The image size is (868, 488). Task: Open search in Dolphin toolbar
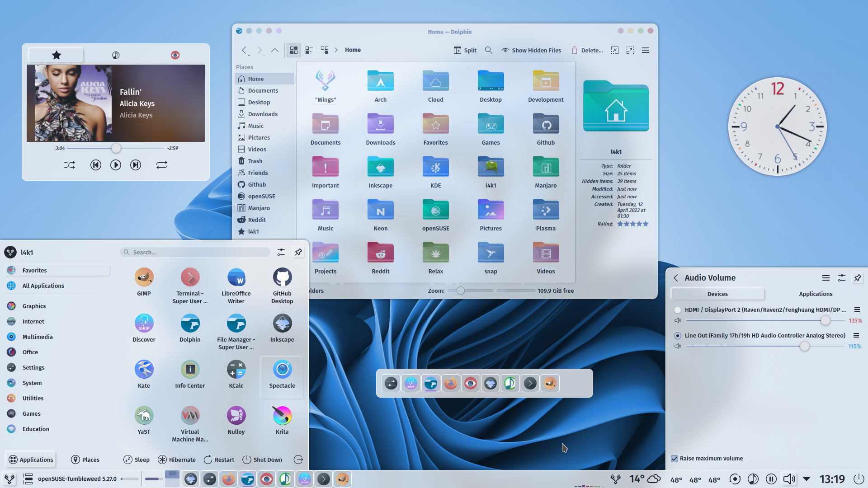coord(489,50)
